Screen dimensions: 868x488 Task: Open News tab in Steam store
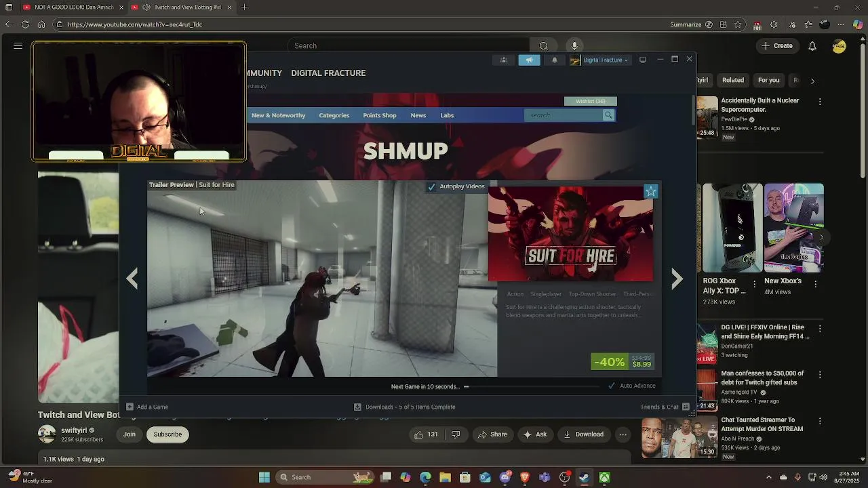click(418, 115)
